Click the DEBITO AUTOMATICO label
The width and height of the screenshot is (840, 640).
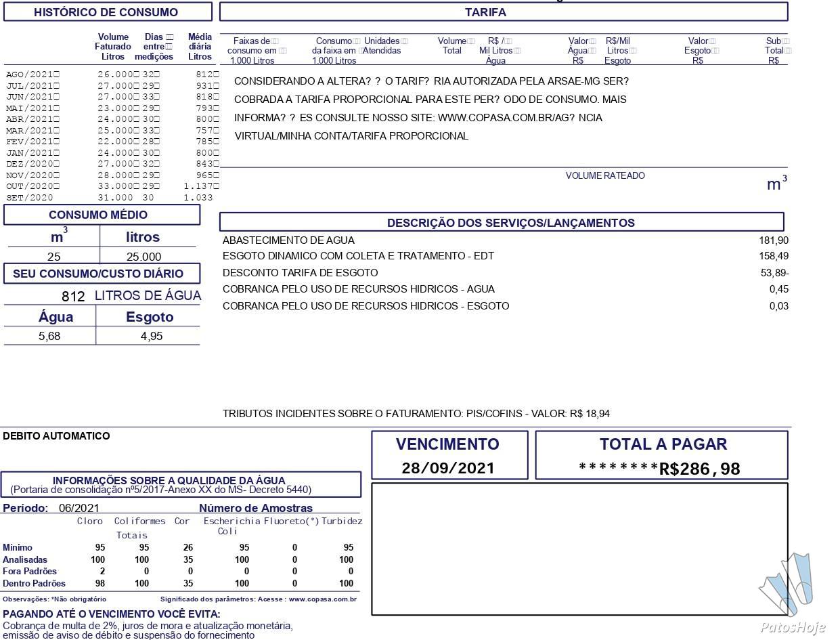pos(56,436)
